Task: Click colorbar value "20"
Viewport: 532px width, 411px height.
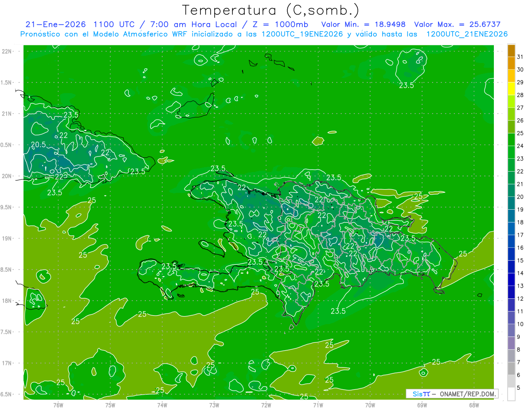Action: tap(520, 197)
